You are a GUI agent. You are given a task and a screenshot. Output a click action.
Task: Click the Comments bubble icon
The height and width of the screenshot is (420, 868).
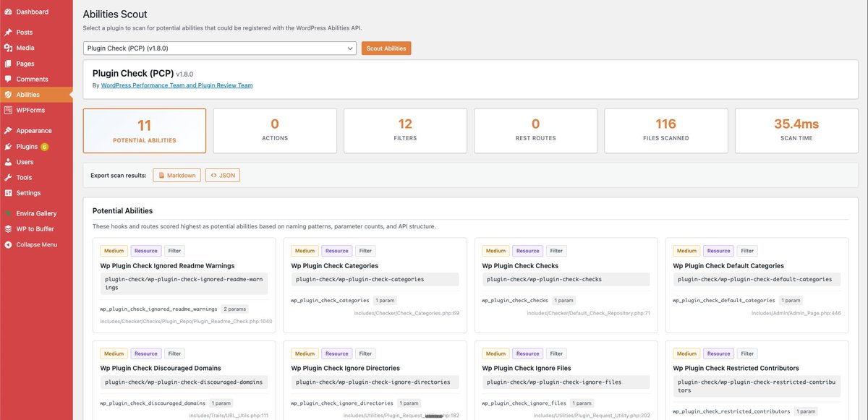pyautogui.click(x=8, y=80)
